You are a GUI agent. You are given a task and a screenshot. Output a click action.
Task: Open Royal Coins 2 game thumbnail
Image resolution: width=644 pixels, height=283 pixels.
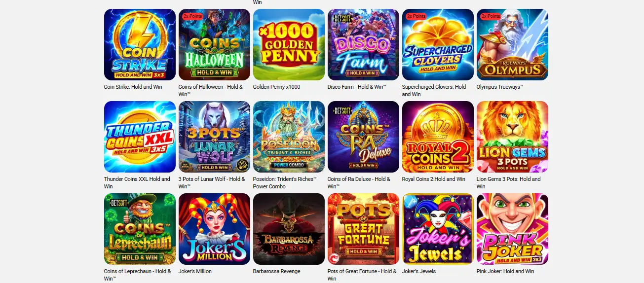(438, 137)
